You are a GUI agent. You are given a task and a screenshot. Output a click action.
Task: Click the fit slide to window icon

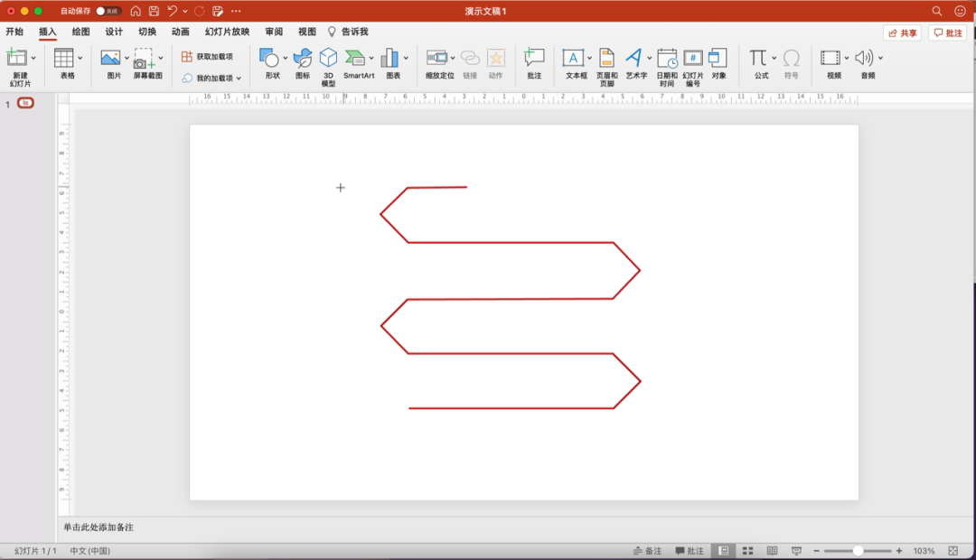[x=953, y=551]
